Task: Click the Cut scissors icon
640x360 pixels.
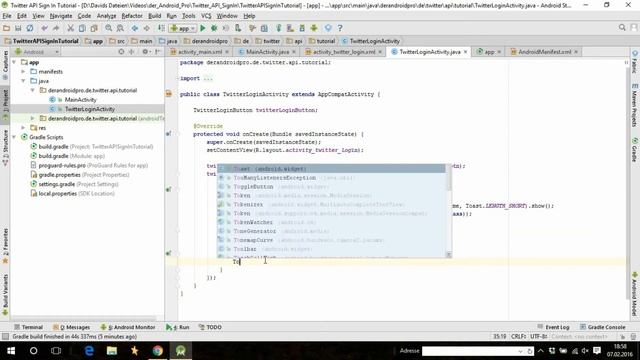Action: (x=71, y=28)
